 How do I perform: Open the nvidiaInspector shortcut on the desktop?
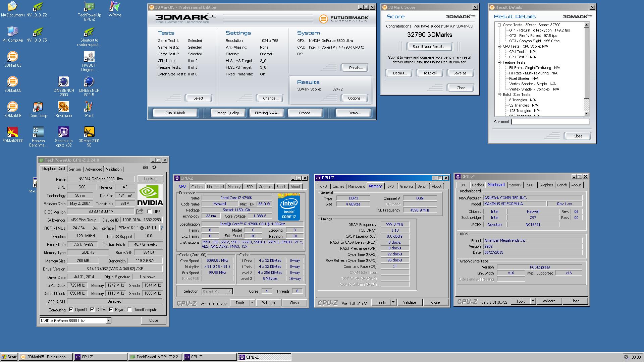click(x=89, y=36)
